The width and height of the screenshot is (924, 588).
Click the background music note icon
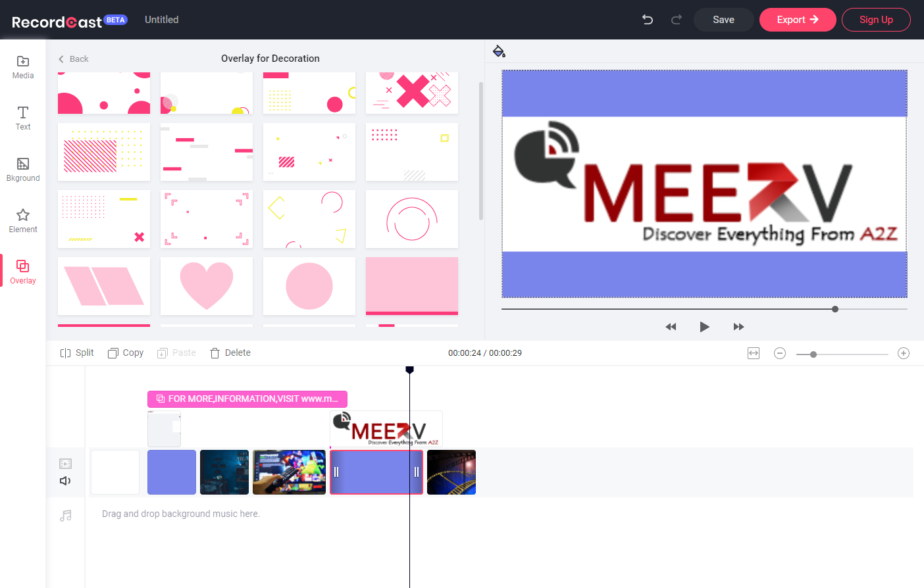tap(66, 516)
